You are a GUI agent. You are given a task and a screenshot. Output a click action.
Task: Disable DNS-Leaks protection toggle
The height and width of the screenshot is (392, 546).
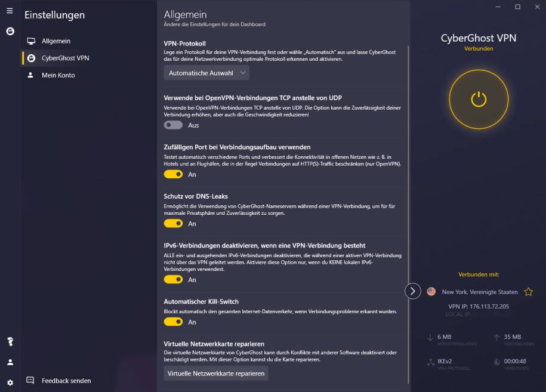pyautogui.click(x=173, y=224)
